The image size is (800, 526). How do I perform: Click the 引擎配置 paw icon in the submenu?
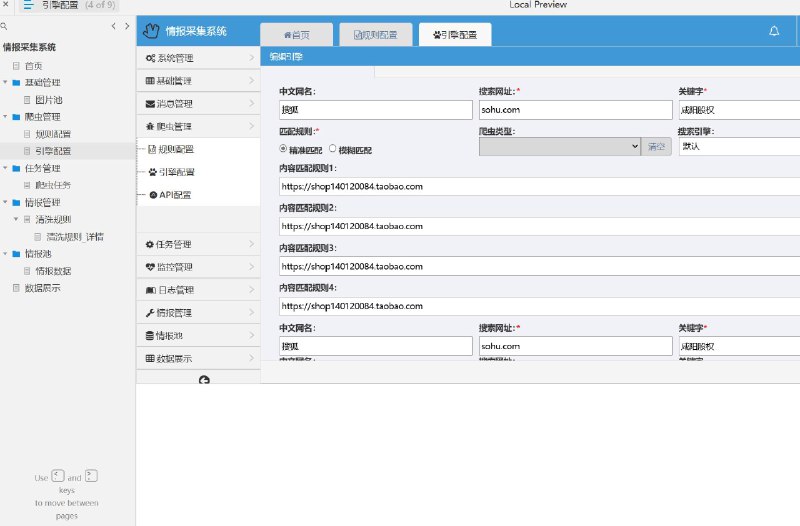pyautogui.click(x=153, y=172)
